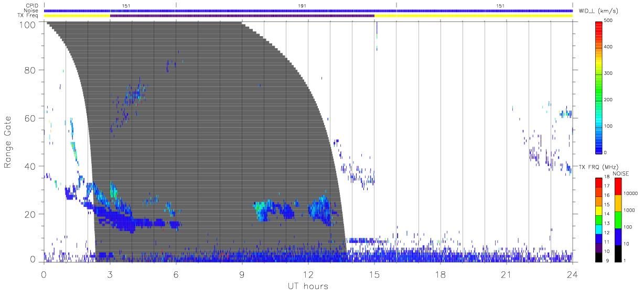Pick the yellow segment of TX FRQ legend
This screenshot has width=644, height=297.
598,210
